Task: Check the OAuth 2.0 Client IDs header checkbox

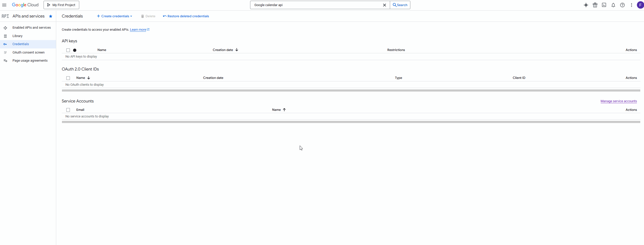Action: [68, 78]
